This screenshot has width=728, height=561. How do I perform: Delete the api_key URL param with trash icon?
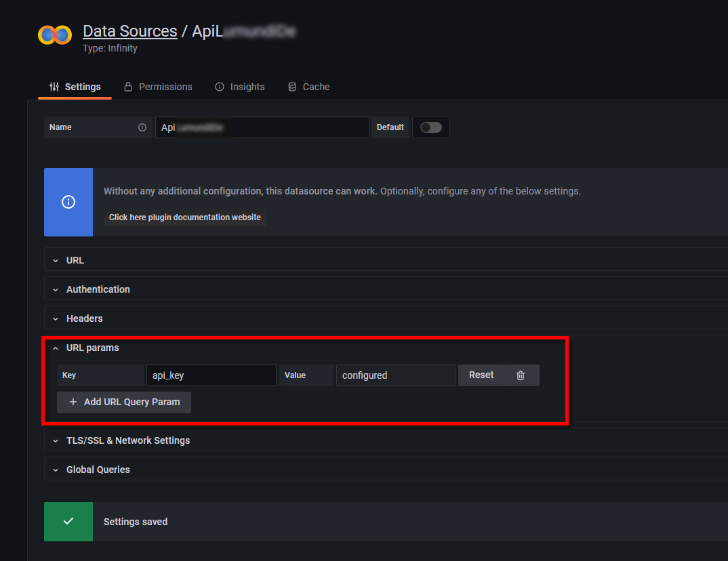click(x=521, y=375)
